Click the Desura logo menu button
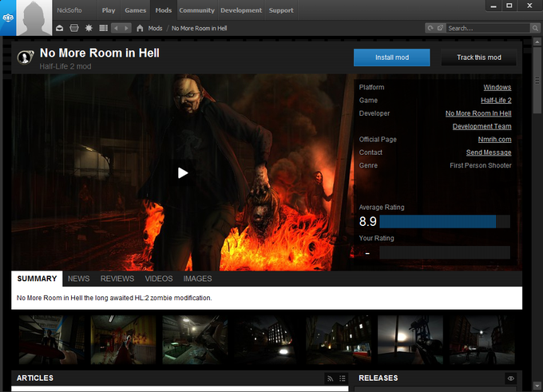 click(8, 18)
